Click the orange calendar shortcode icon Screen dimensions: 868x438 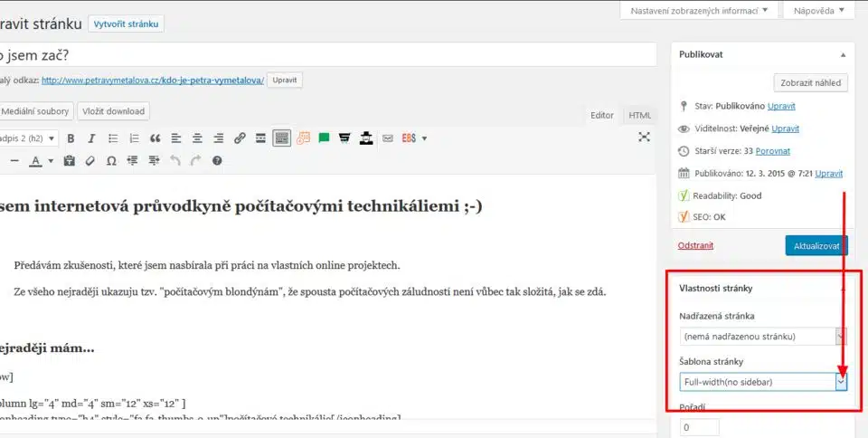click(303, 138)
